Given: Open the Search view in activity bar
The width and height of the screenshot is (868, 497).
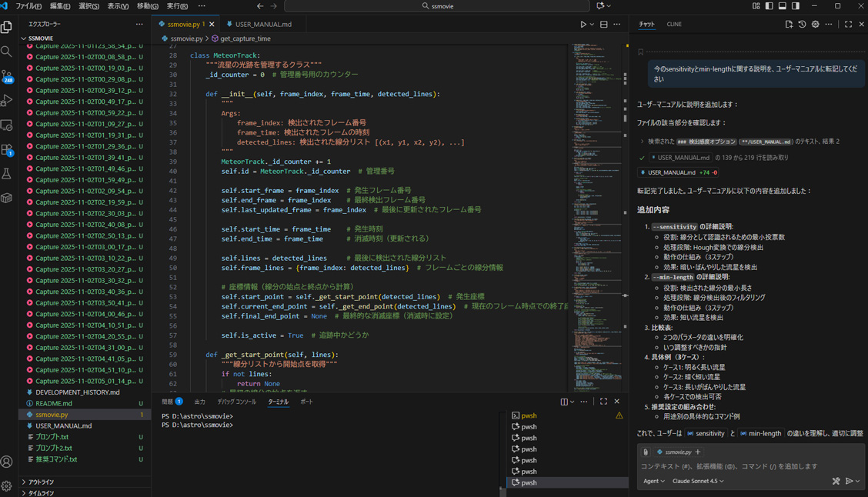Looking at the screenshot, I should 7,52.
